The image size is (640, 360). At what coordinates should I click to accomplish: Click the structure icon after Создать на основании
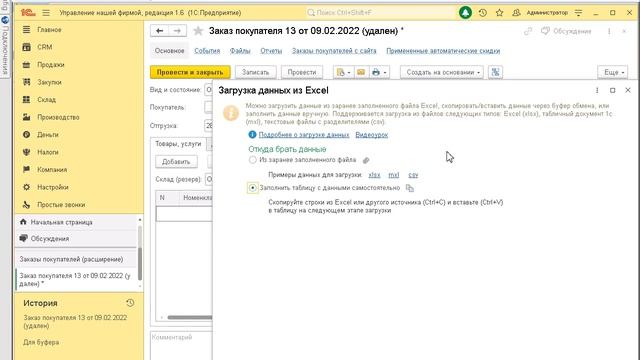[x=495, y=72]
